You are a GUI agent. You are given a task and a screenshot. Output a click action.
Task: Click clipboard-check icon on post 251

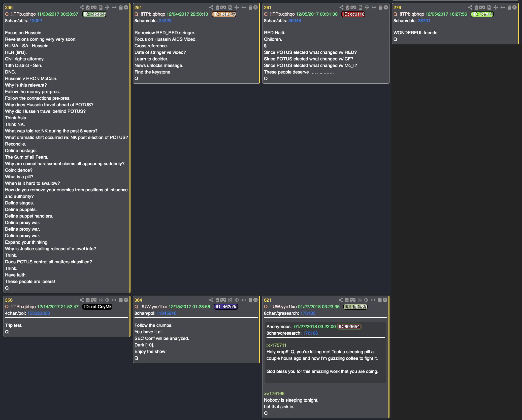(217, 7)
